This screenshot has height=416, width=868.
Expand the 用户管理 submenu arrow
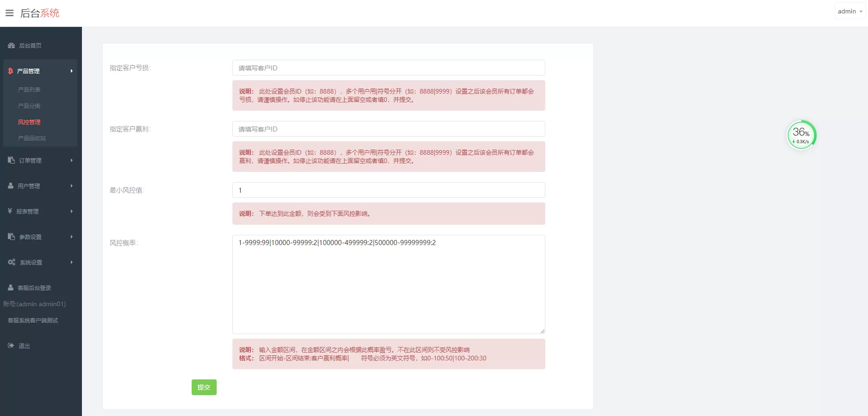pos(72,186)
